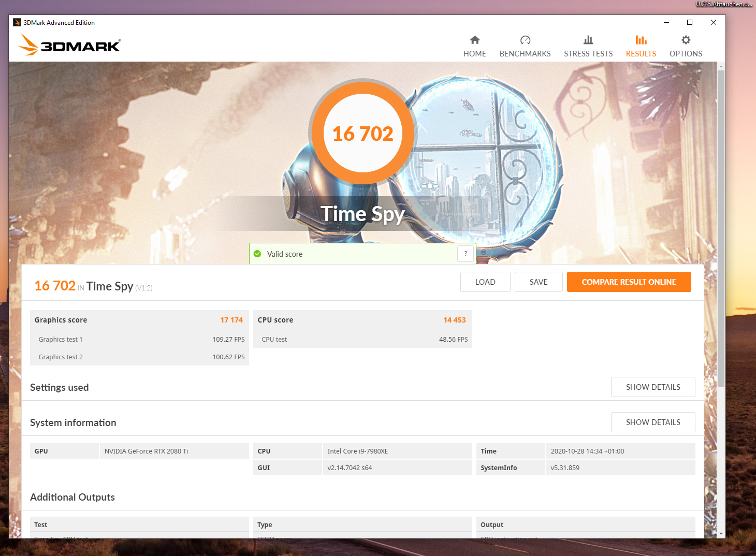Click the Test column header
This screenshot has width=756, height=556.
[139, 524]
